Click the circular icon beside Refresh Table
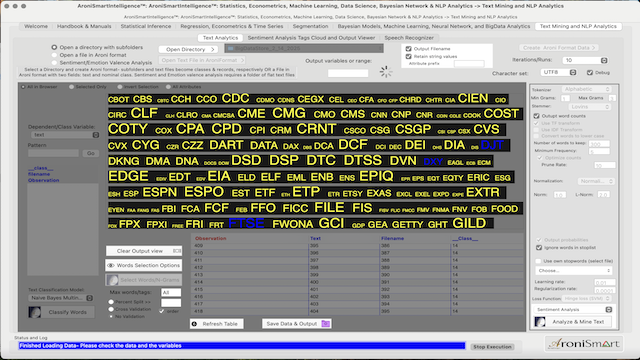This screenshot has width=640, height=360. point(194,324)
